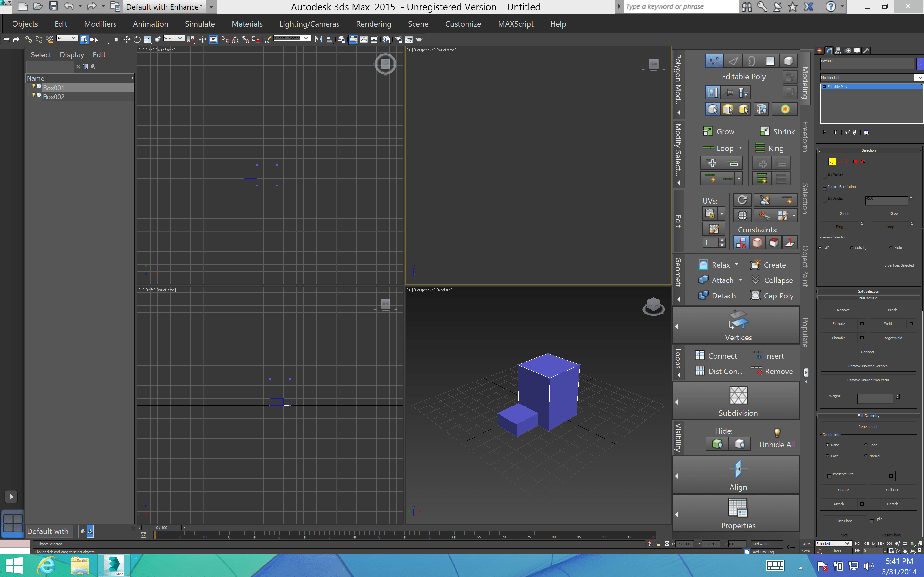Screen dimensions: 924x577
Task: Click the Render Production teapot icon
Action: coord(419,39)
